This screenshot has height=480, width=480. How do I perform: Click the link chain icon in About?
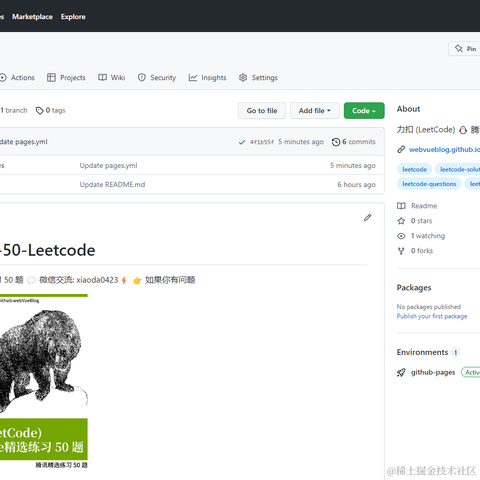click(401, 150)
